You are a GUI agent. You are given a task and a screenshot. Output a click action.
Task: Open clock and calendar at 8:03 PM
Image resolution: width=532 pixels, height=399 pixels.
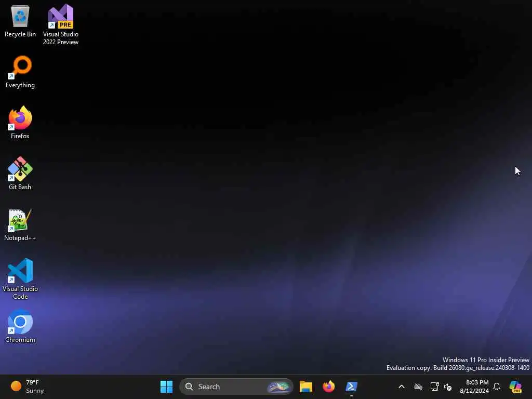point(474,387)
